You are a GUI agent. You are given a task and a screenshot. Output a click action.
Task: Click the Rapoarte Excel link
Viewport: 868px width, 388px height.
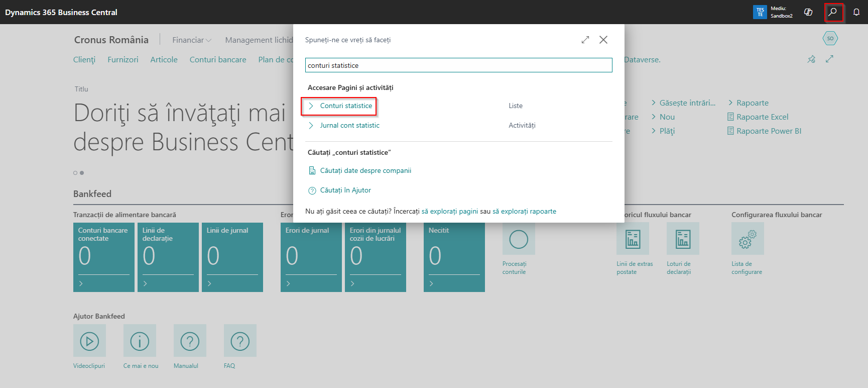pyautogui.click(x=763, y=117)
